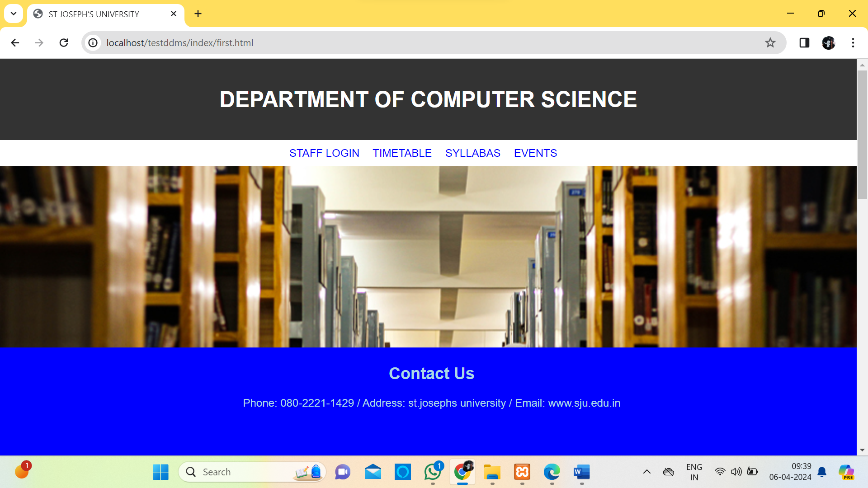Open XAMPP from the taskbar

(x=522, y=472)
